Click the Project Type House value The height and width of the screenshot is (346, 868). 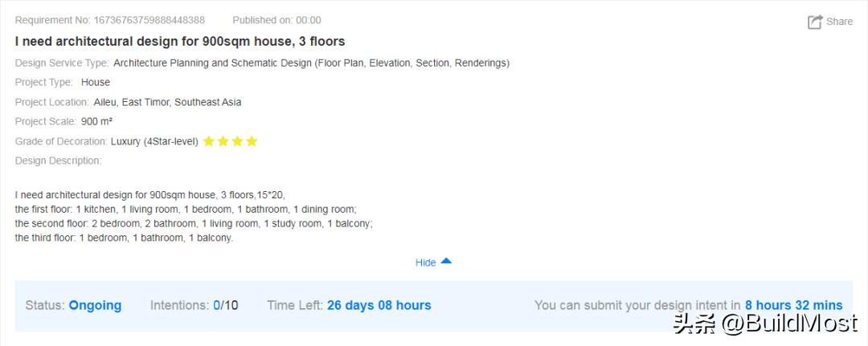(96, 82)
